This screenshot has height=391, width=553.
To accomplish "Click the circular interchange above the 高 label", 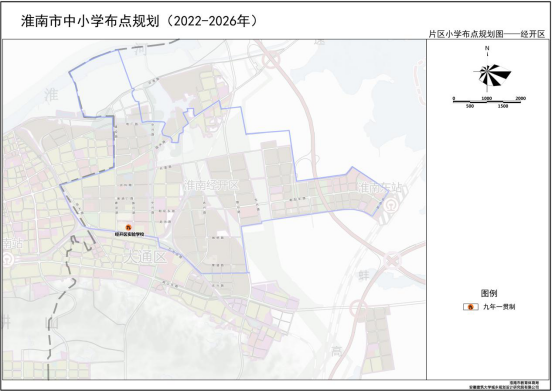I will click(x=359, y=309).
